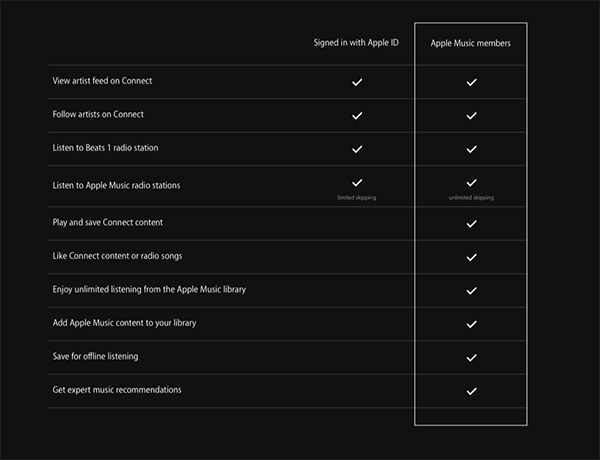This screenshot has height=460, width=600.
Task: Click the Apple ID checkmark above limited skipping
Action: (x=357, y=182)
